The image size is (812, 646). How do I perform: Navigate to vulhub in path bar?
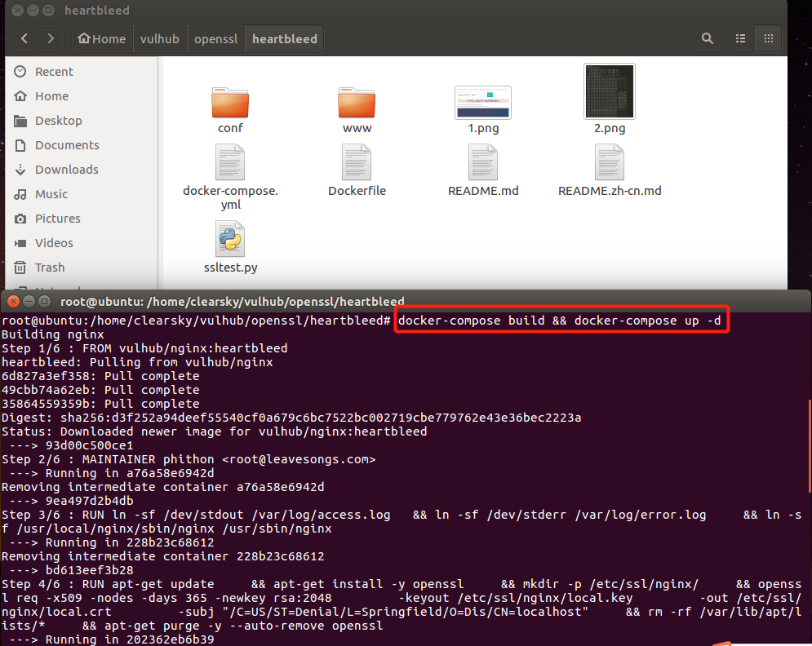(x=159, y=39)
